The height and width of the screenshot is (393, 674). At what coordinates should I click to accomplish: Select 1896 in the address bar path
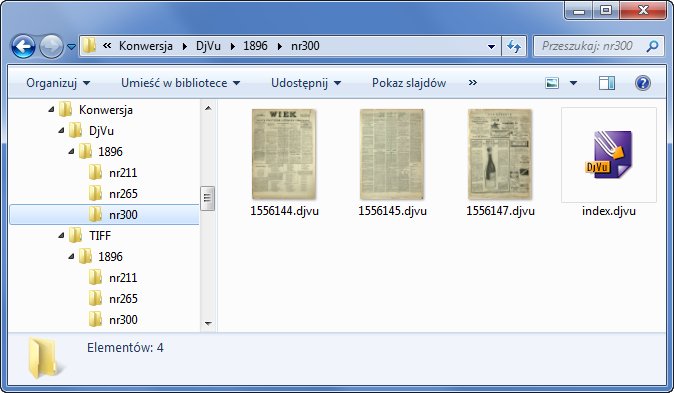(x=255, y=46)
